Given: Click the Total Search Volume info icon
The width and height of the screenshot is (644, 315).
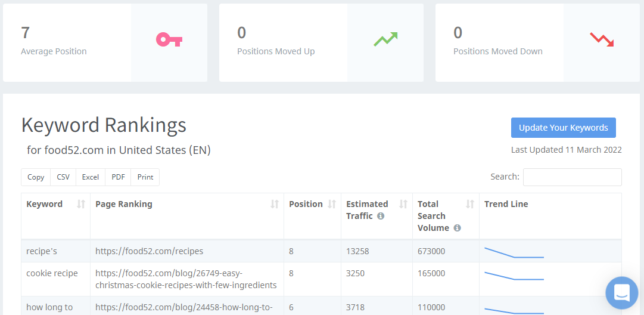Looking at the screenshot, I should pyautogui.click(x=457, y=228).
